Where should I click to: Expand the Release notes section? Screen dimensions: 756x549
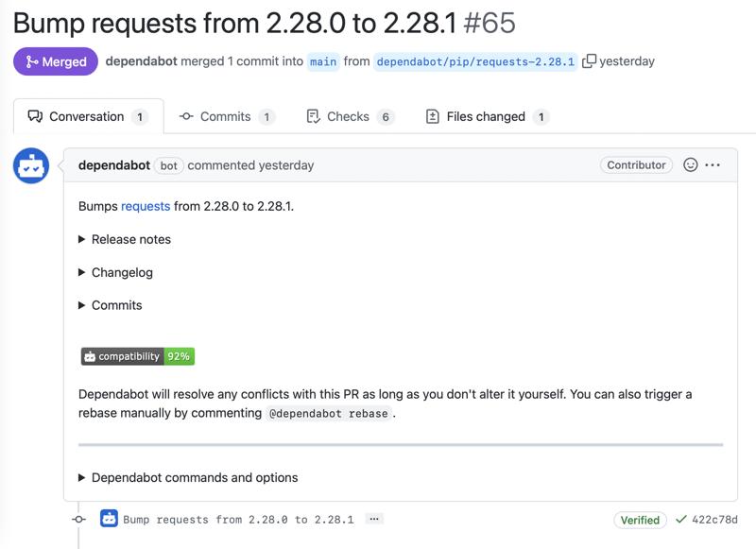click(125, 239)
